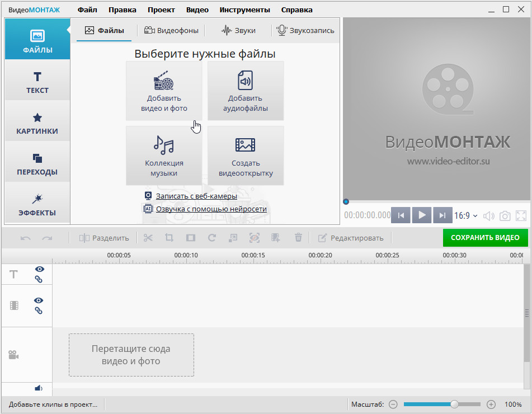Click the Сохранить видео button
532x414 pixels.
point(485,237)
